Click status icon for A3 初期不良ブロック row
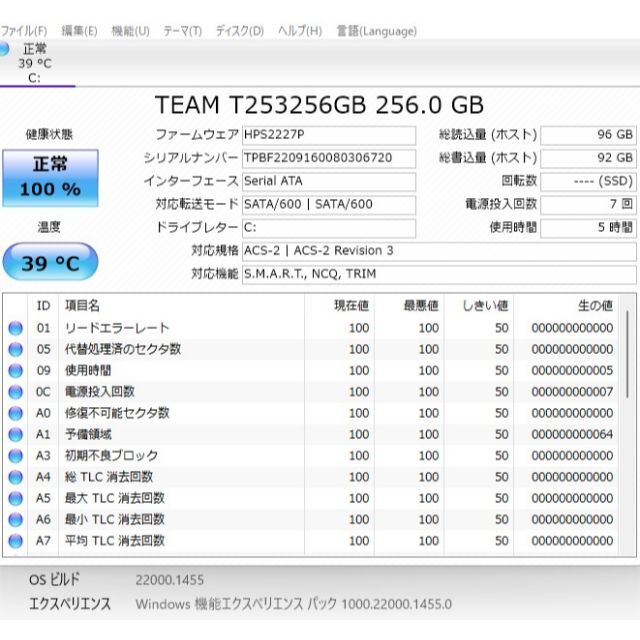 (16, 456)
